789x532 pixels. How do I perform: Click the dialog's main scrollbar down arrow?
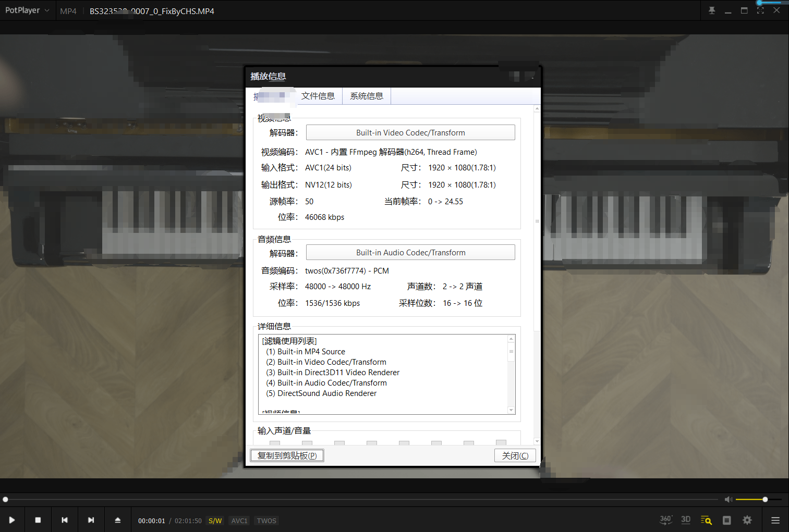tap(537, 441)
